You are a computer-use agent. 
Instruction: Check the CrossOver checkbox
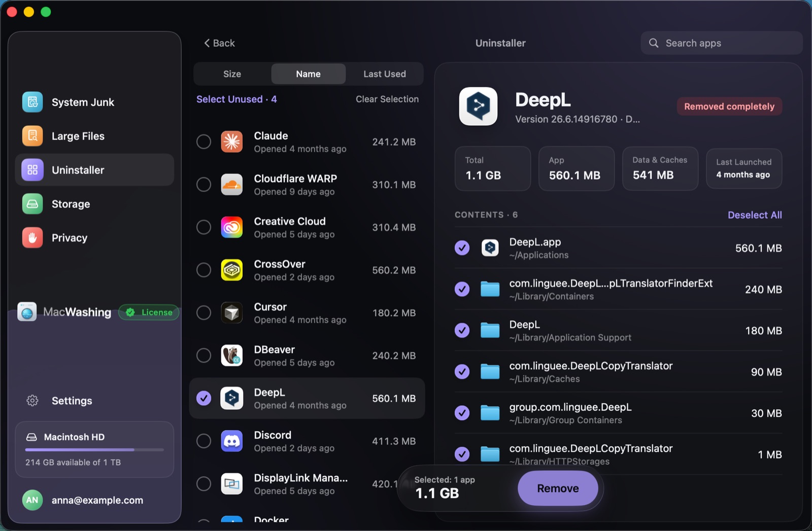(x=204, y=270)
